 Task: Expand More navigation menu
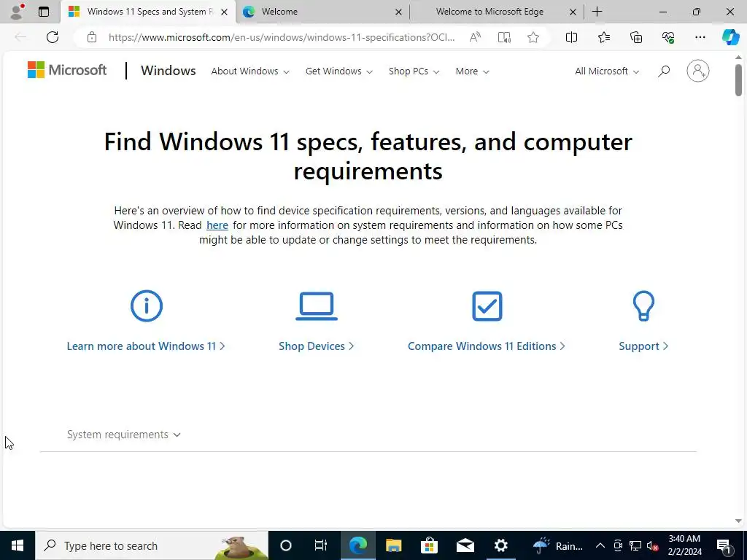472,71
